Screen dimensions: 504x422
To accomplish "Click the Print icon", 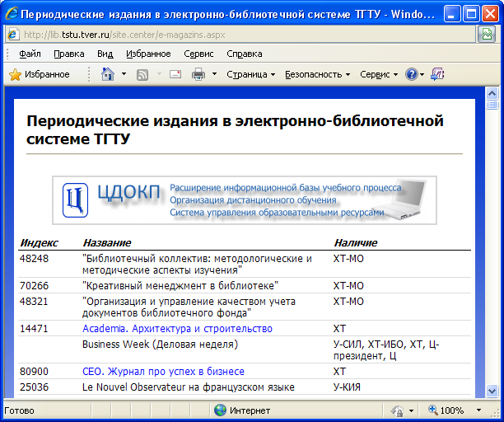I will coord(198,74).
